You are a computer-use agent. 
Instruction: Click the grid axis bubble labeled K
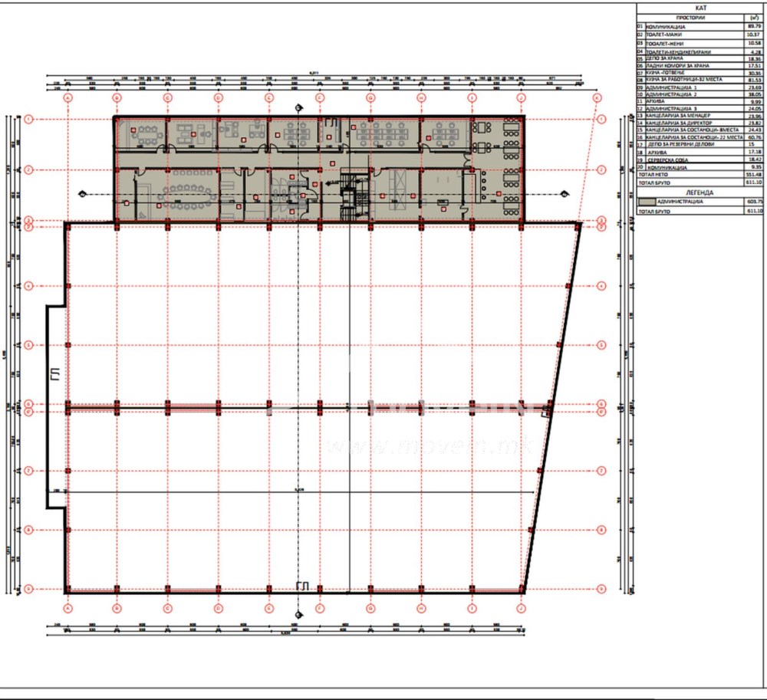point(597,98)
